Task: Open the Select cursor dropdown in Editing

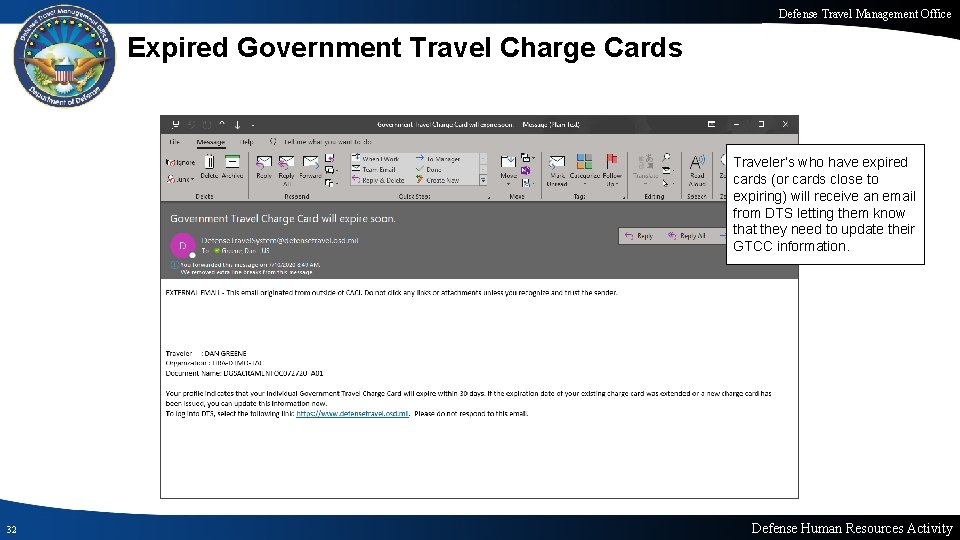Action: 667,182
